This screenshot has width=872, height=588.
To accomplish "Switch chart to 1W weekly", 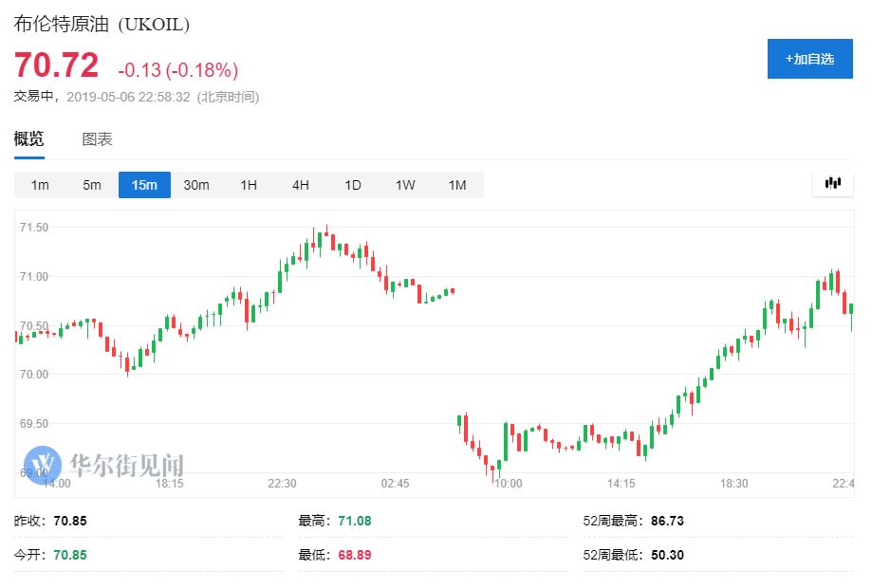I will 405,185.
